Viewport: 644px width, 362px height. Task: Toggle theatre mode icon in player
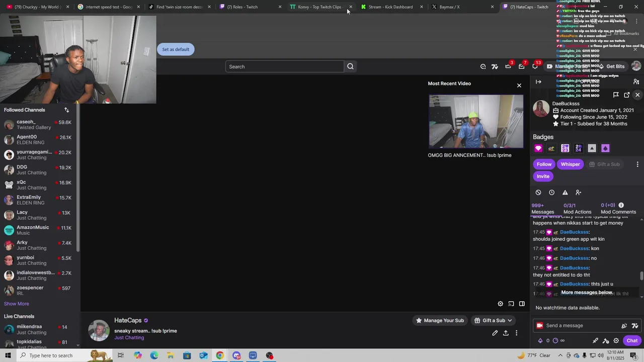(x=522, y=304)
